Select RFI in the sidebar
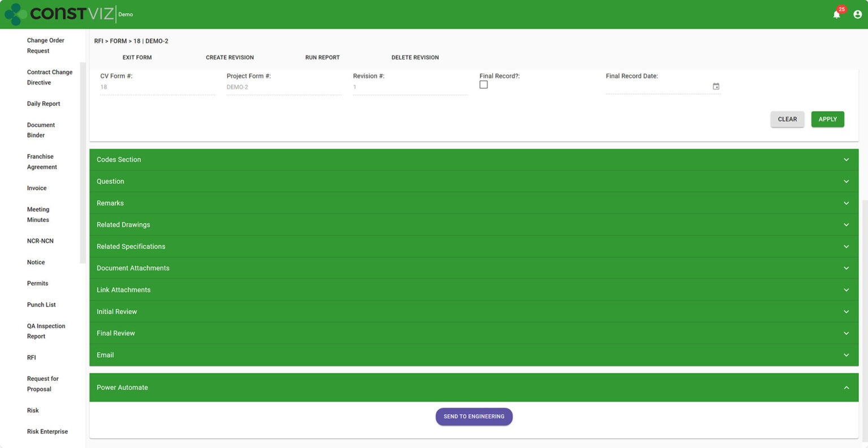The width and height of the screenshot is (868, 448). click(x=33, y=357)
